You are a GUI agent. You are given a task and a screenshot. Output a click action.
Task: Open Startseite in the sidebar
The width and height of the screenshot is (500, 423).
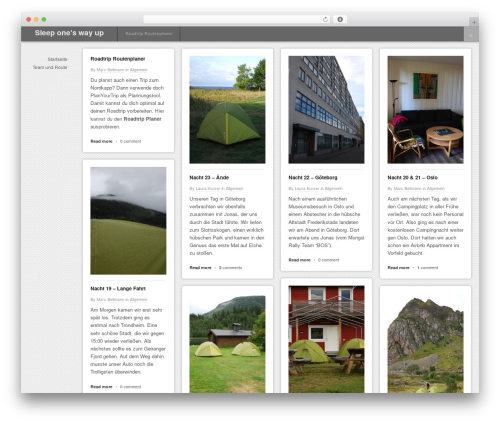click(x=57, y=59)
